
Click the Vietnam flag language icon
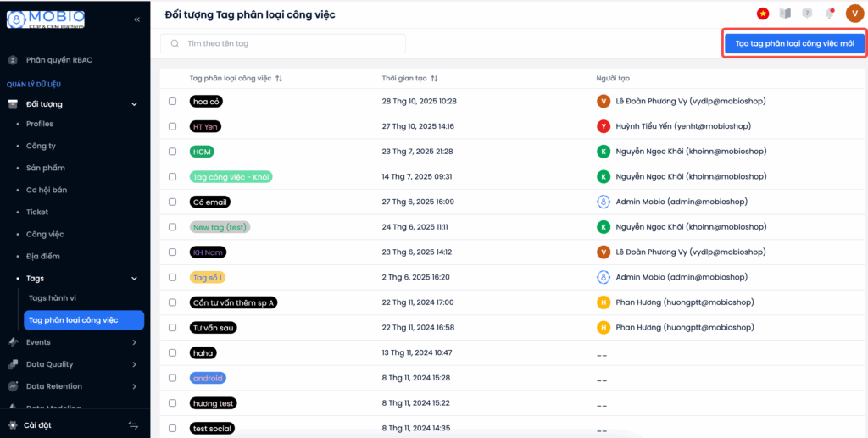click(763, 14)
